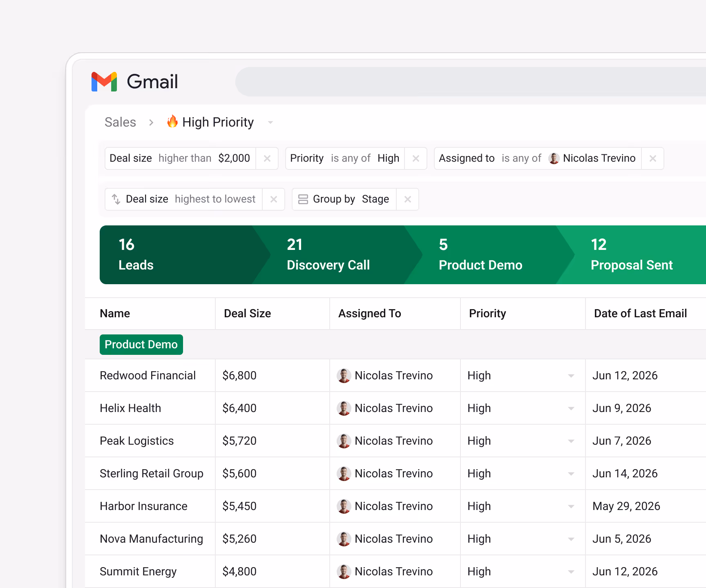Click the Jun 5, 2026 date cell
Image resolution: width=706 pixels, height=588 pixels.
pyautogui.click(x=646, y=539)
